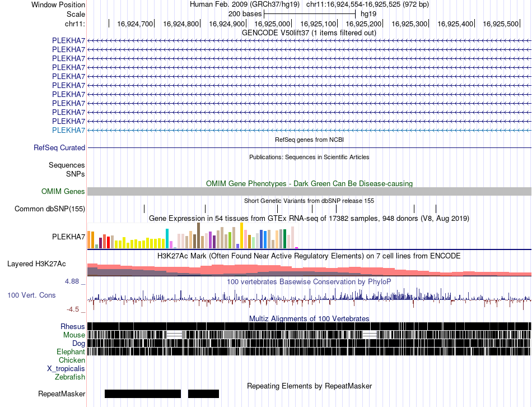532x407 pixels.
Task: Click the Elephant alignment row
Action: click(x=309, y=351)
